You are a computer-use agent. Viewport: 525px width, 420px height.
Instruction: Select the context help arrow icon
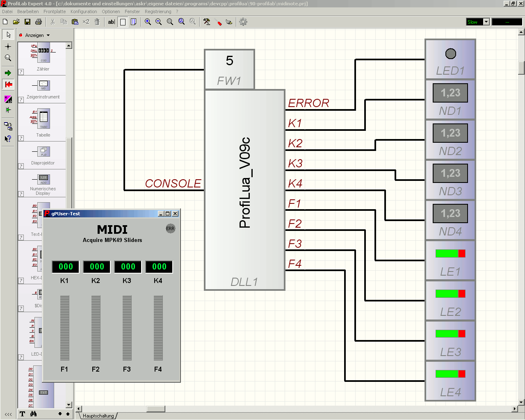coord(7,138)
